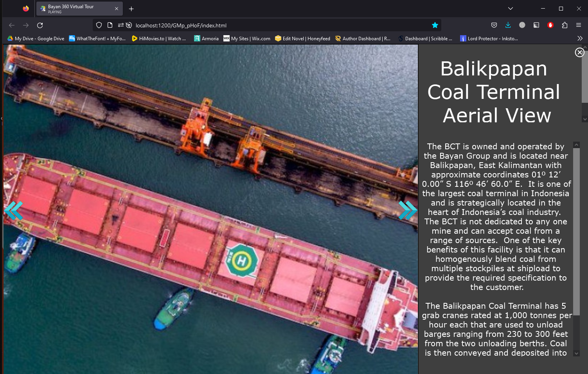Screen dimensions: 588x374
Task: Open the Downloads panel
Action: click(508, 25)
